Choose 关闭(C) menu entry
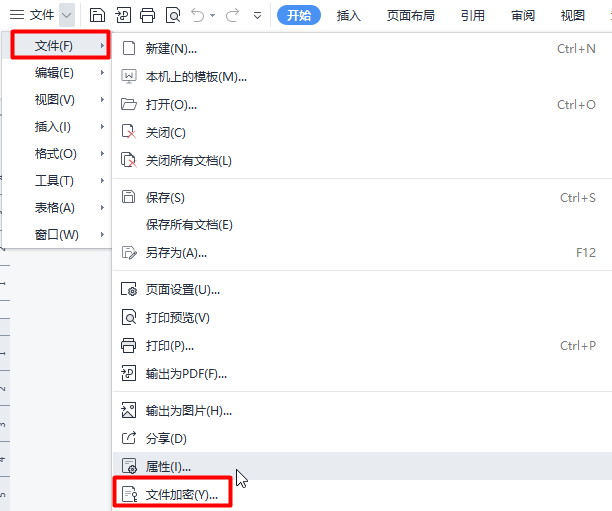The image size is (612, 511). coord(362,133)
